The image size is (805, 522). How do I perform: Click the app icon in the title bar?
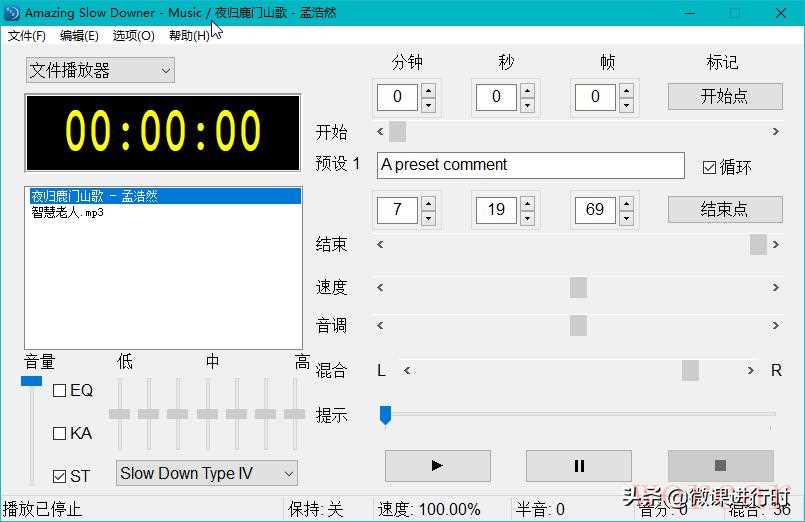coord(12,13)
